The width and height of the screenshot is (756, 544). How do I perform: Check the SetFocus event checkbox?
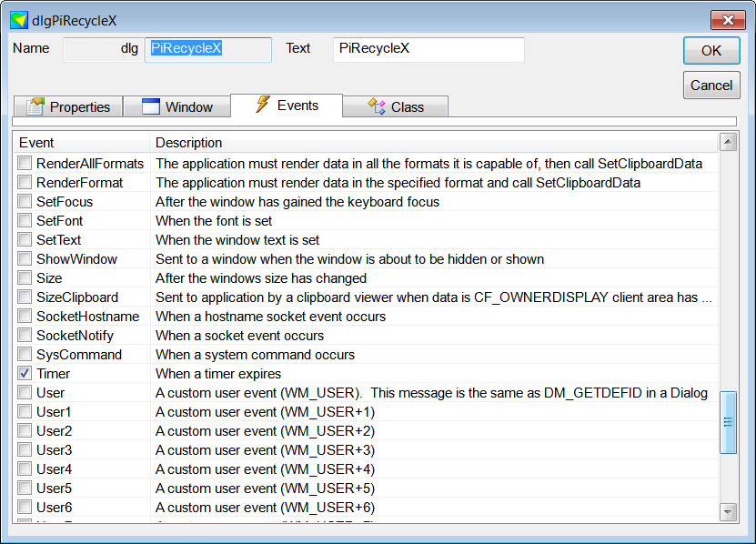pos(25,202)
